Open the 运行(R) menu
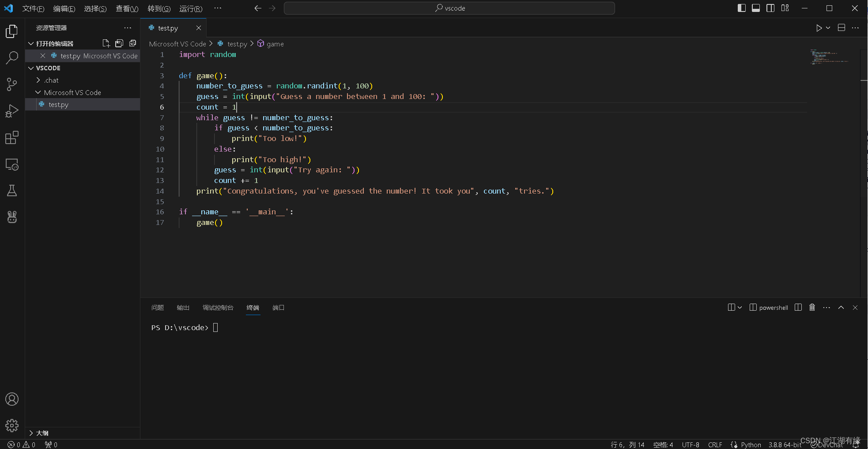The width and height of the screenshot is (868, 449). (191, 8)
